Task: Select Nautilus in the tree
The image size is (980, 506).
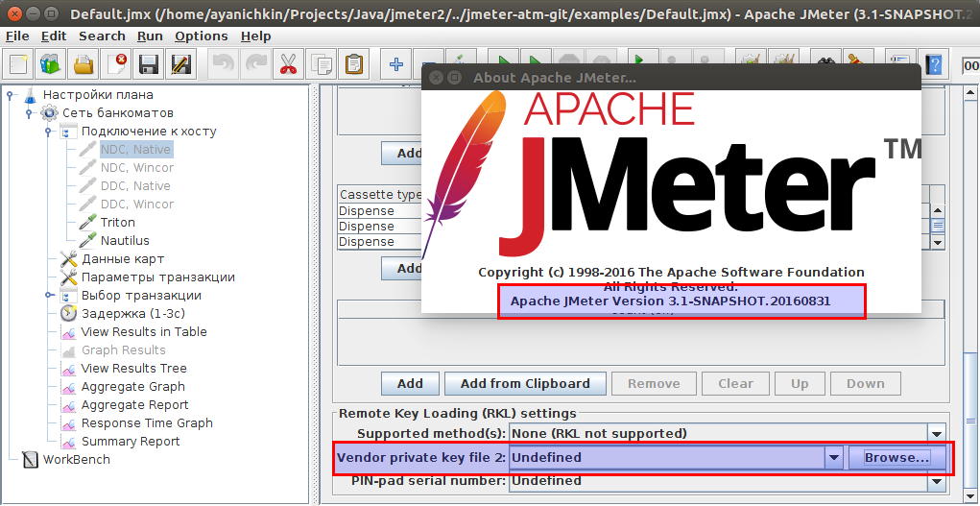Action: tap(125, 241)
